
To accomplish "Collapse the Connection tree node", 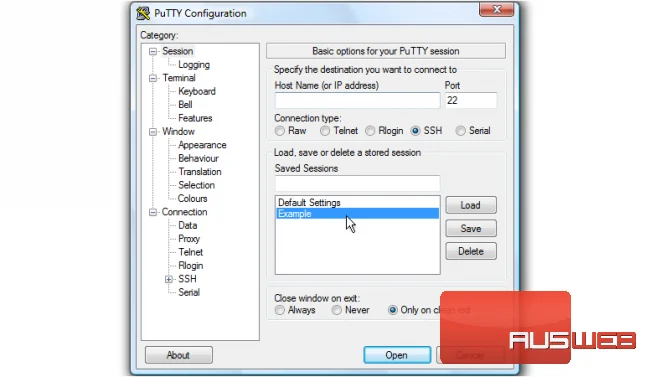I will click(x=153, y=212).
